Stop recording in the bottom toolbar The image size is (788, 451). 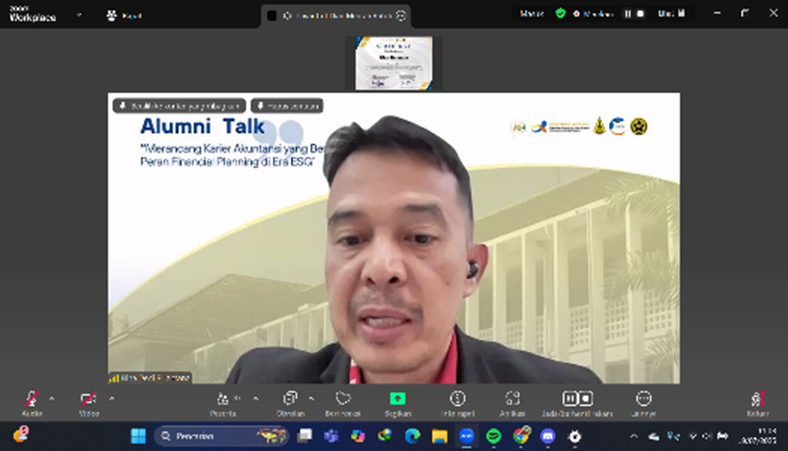[586, 399]
